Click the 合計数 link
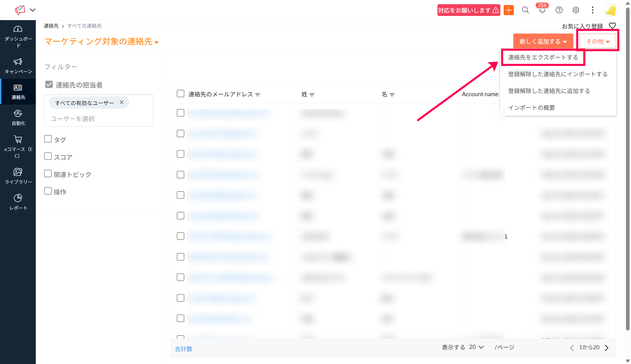 click(x=183, y=349)
